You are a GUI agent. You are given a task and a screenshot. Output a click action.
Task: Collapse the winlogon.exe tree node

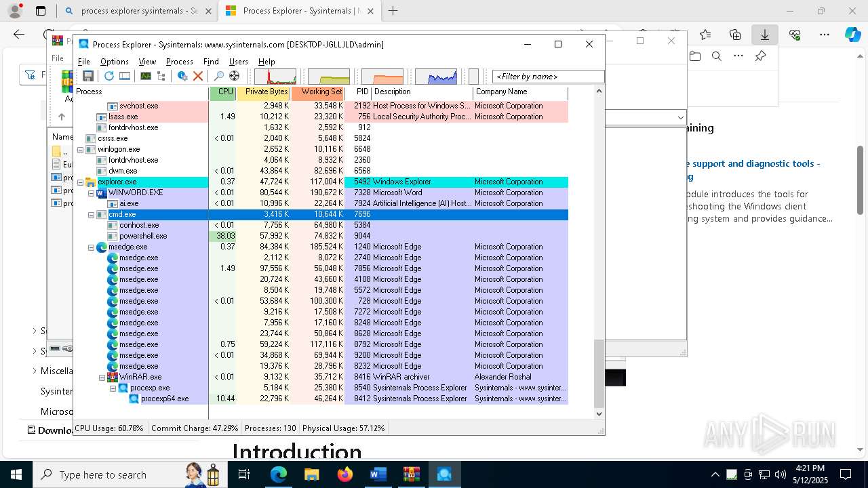point(81,149)
